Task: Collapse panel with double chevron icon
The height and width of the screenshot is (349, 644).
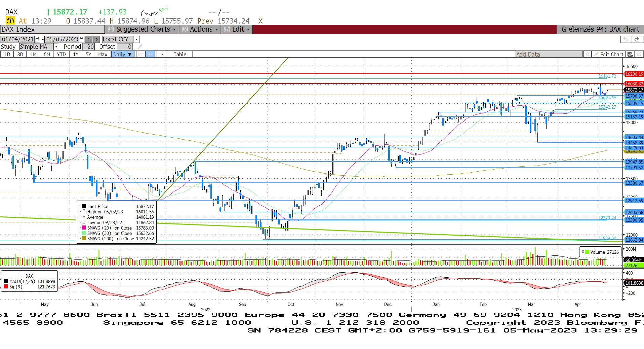Action: (x=587, y=54)
